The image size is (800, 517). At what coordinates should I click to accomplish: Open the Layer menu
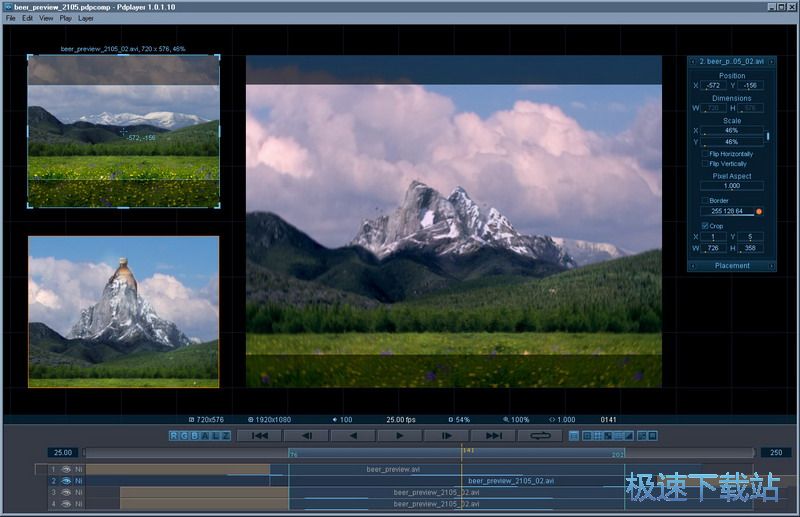click(x=86, y=18)
